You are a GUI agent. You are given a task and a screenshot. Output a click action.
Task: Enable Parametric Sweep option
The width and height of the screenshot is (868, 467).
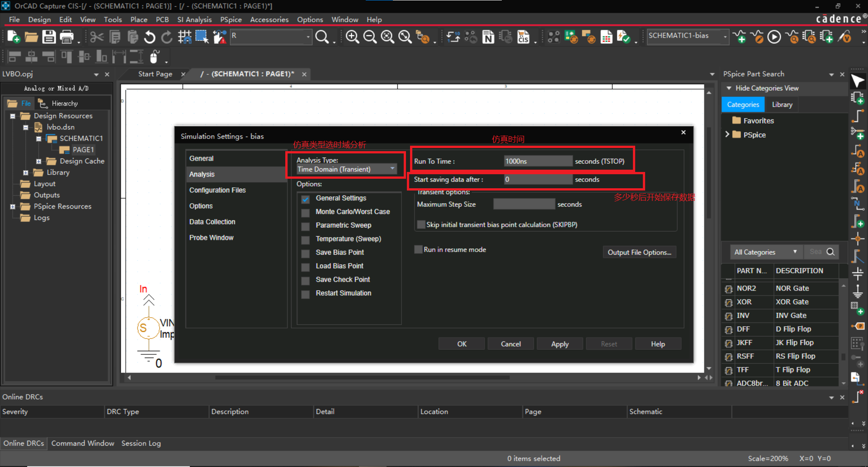[306, 226]
